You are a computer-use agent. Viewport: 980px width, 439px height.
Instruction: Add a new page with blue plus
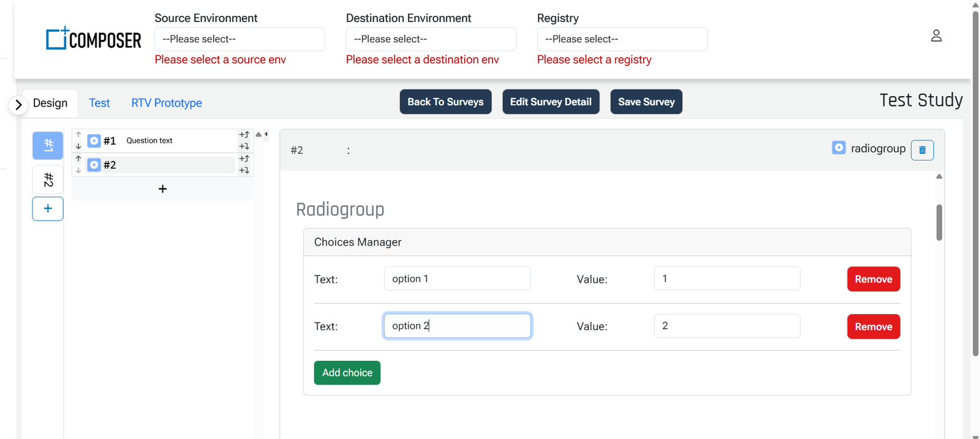coord(48,209)
